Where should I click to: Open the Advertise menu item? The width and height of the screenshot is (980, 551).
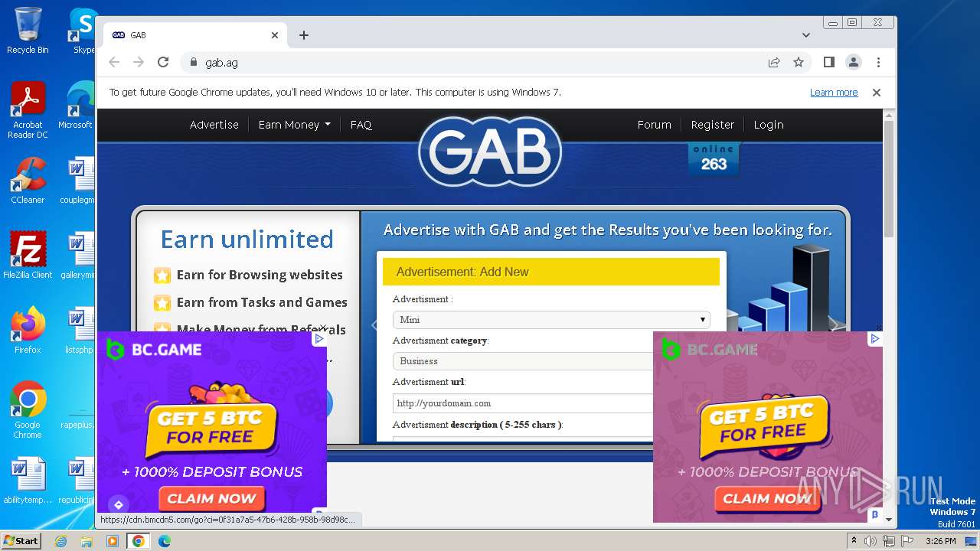click(x=214, y=125)
